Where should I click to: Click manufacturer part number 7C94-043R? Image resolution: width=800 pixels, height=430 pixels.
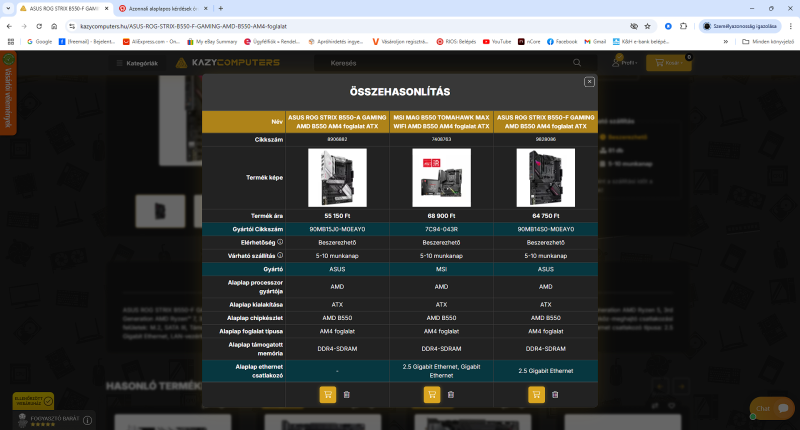(x=441, y=229)
